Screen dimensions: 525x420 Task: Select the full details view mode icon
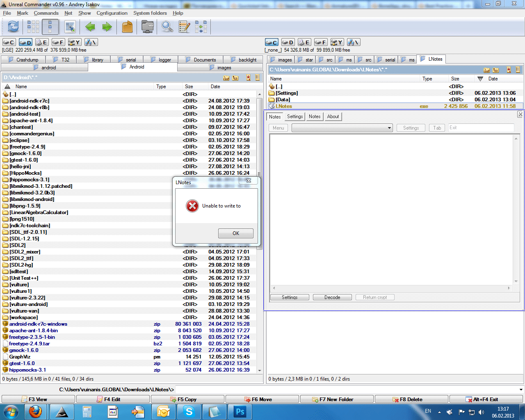click(x=50, y=27)
